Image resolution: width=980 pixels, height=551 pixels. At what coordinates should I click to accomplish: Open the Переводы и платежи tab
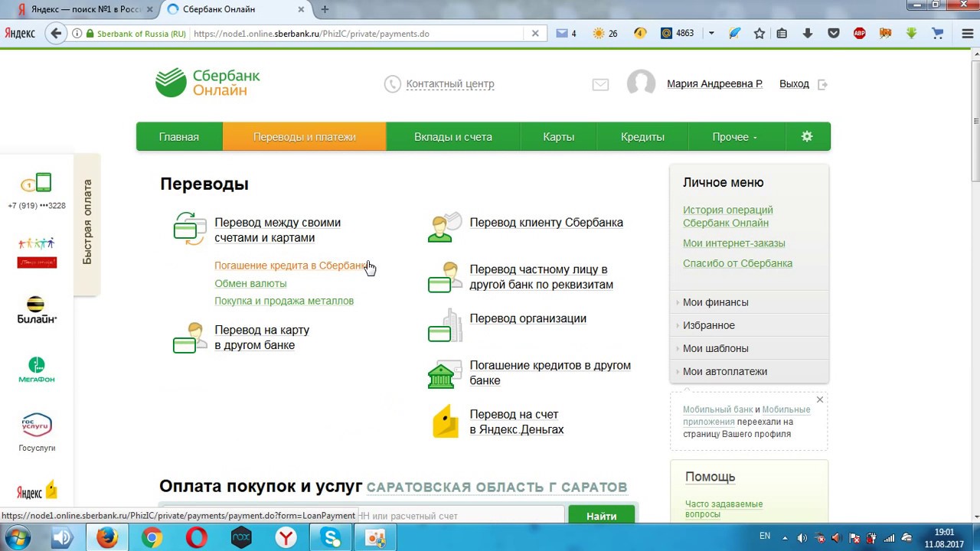coord(305,137)
